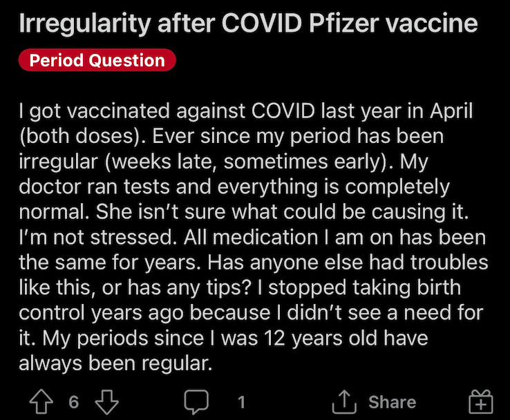This screenshot has height=420, width=510.
Task: Click the last line 'always been regular.'
Action: (115, 363)
